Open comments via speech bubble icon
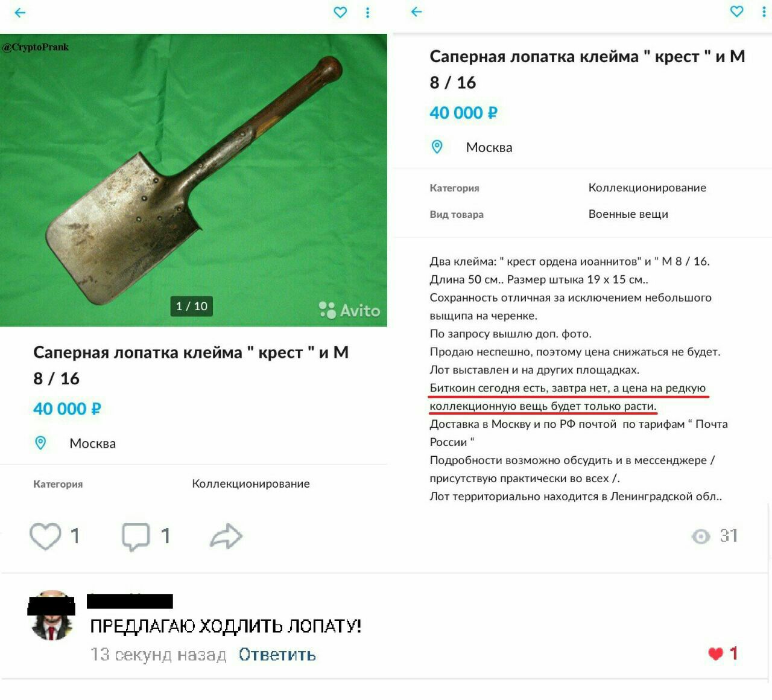772x700 pixels. (136, 536)
